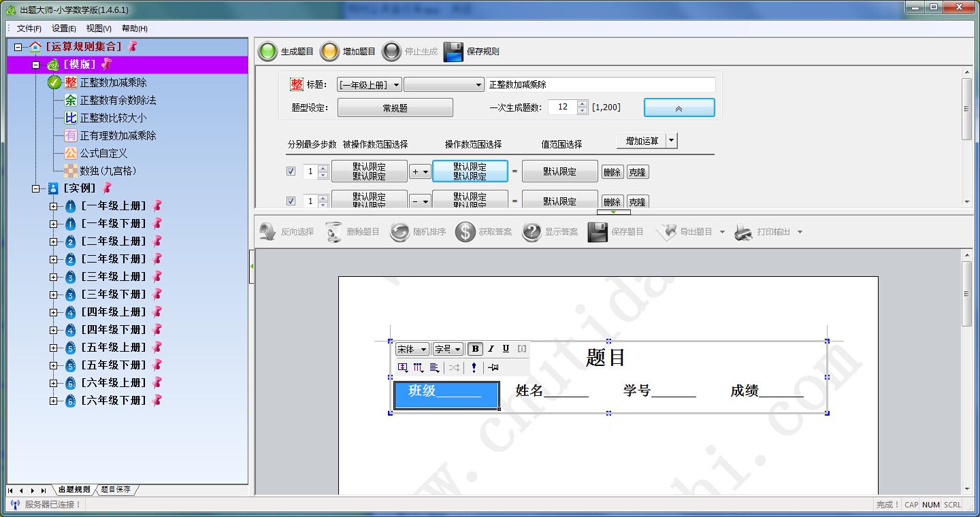Viewport: 980px width, 517px height.
Task: Click the 随机排序 shuffle icon
Action: pyautogui.click(x=399, y=232)
